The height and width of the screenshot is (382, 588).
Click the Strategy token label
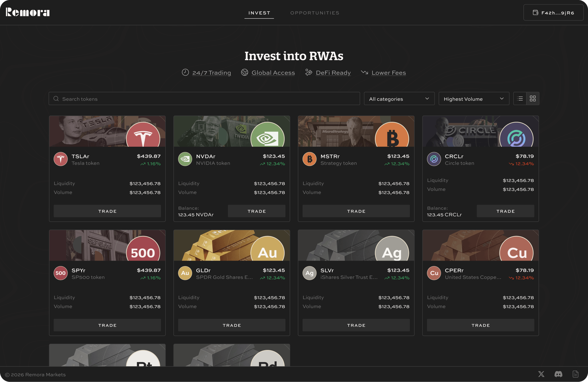[338, 163]
